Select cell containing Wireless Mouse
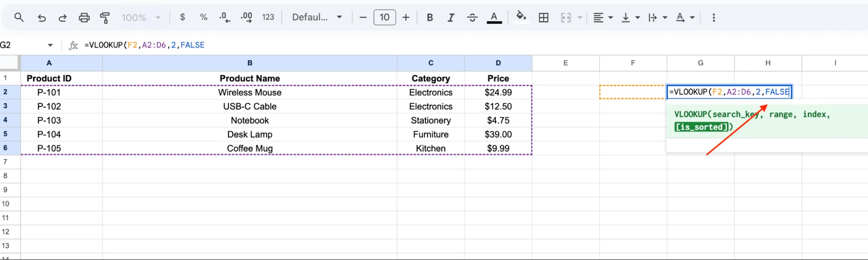Viewport: 868px width, 260px height. (x=250, y=92)
